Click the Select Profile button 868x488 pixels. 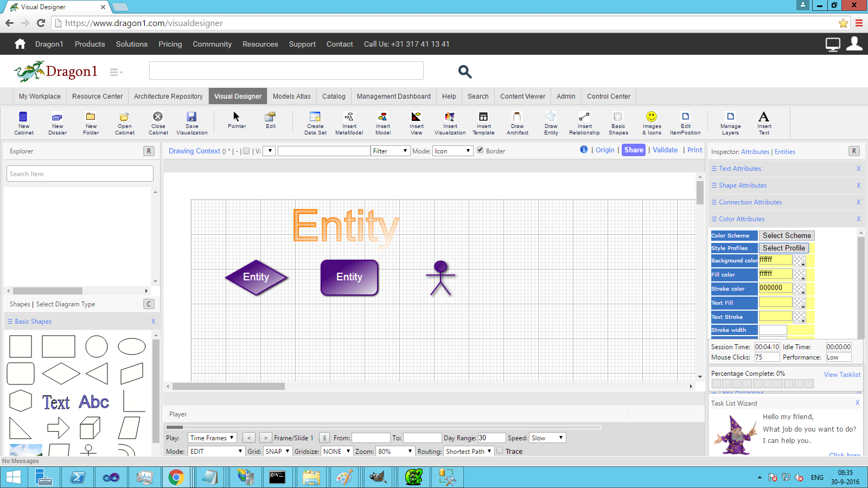click(784, 248)
